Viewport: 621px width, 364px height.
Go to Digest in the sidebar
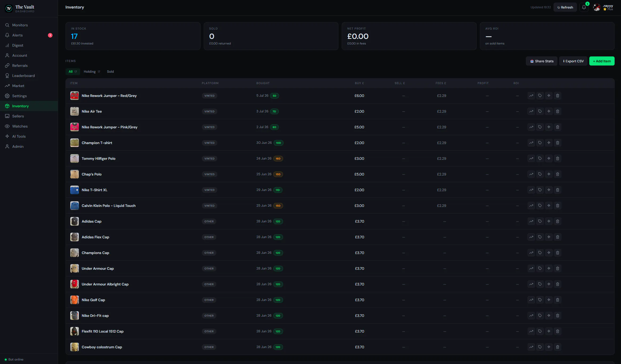(29, 45)
